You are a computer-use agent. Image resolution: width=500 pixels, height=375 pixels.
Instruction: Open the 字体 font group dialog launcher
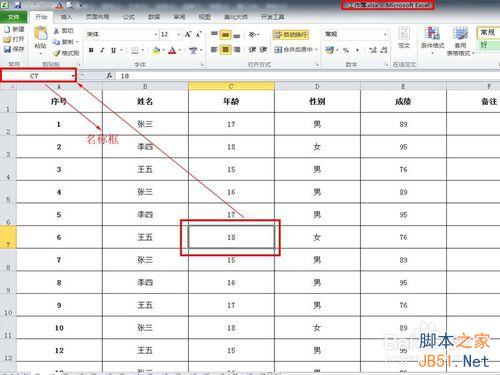(x=202, y=65)
